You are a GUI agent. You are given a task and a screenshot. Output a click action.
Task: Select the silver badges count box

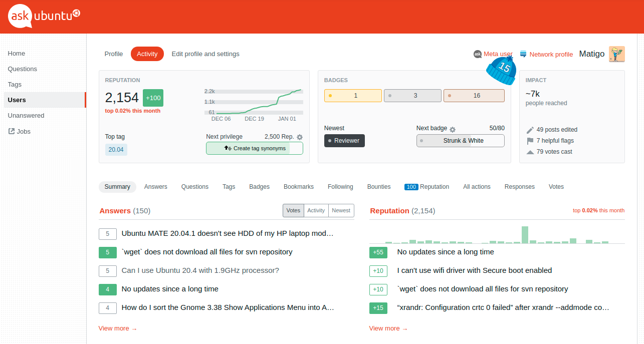(412, 96)
